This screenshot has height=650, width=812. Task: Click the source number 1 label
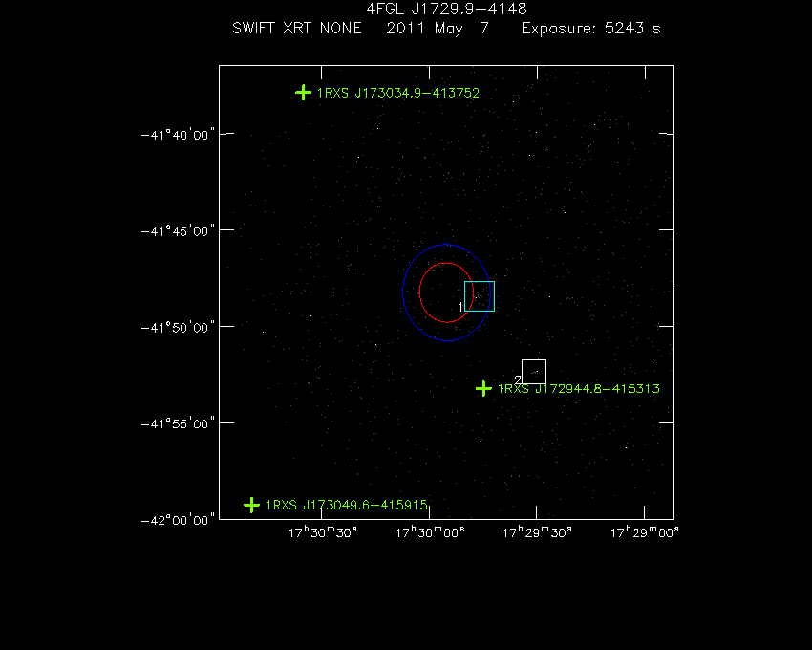point(460,307)
